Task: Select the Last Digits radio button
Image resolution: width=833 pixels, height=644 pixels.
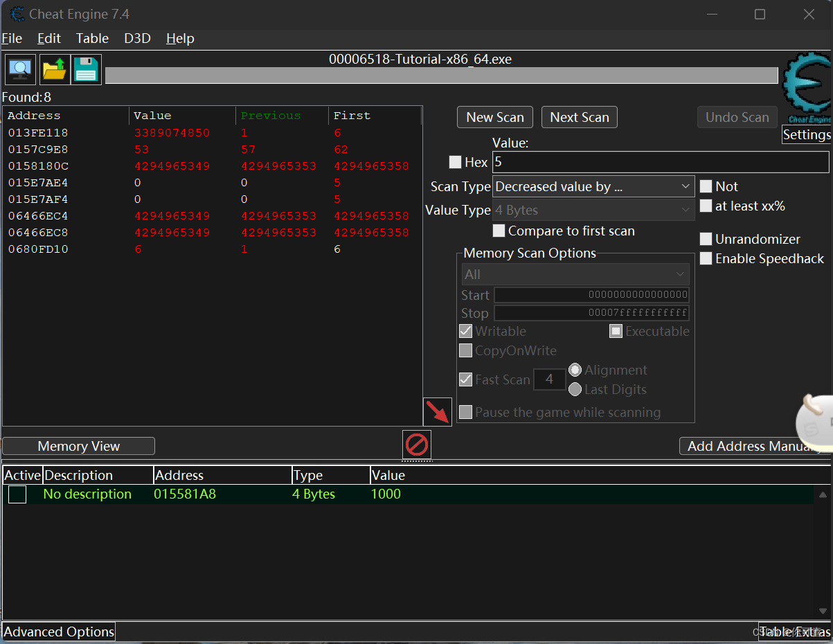Action: (x=575, y=389)
